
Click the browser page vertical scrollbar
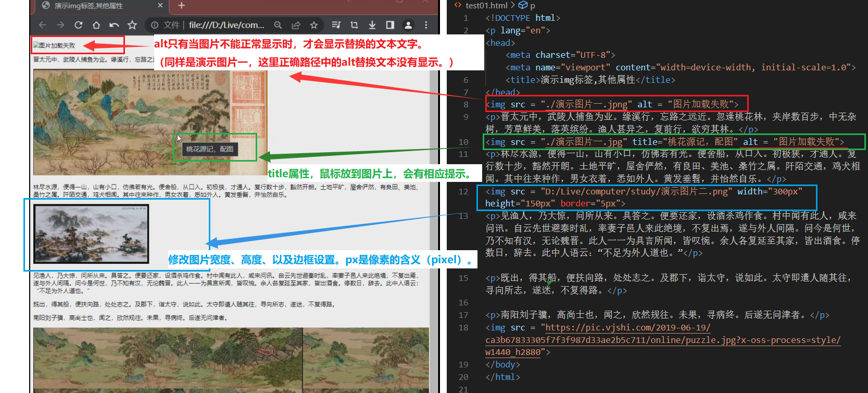coord(434,214)
